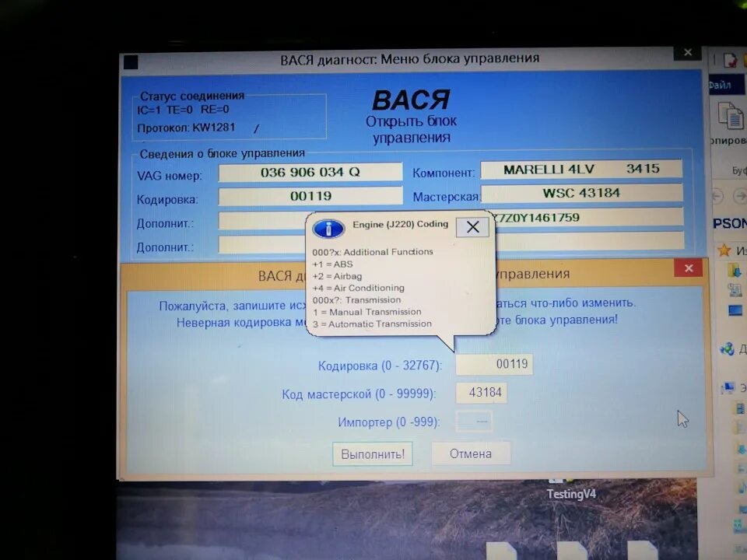
Task: Click the first empty Дополнит. field on the left
Action: tap(262, 221)
